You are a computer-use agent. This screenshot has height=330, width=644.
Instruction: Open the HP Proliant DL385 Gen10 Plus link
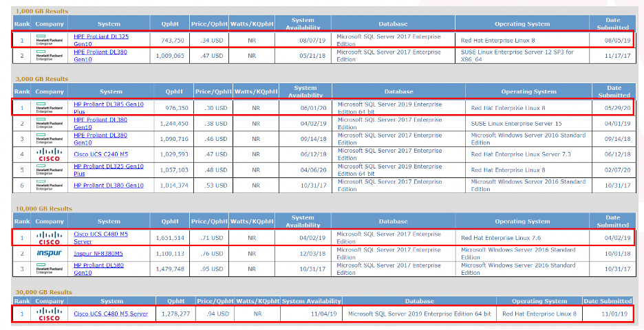(109, 108)
